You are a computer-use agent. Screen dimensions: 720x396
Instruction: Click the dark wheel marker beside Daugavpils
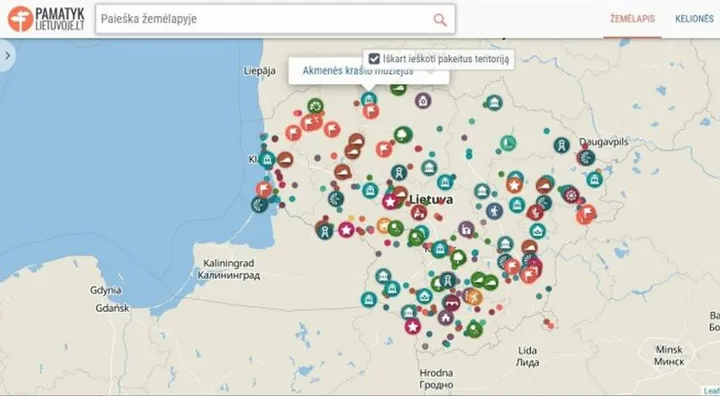[586, 158]
